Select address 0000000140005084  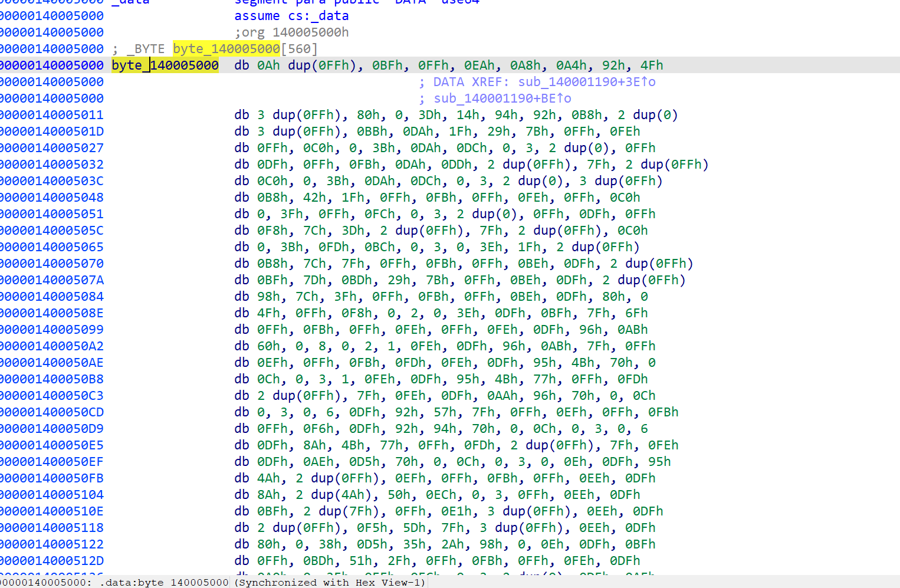[x=52, y=297]
